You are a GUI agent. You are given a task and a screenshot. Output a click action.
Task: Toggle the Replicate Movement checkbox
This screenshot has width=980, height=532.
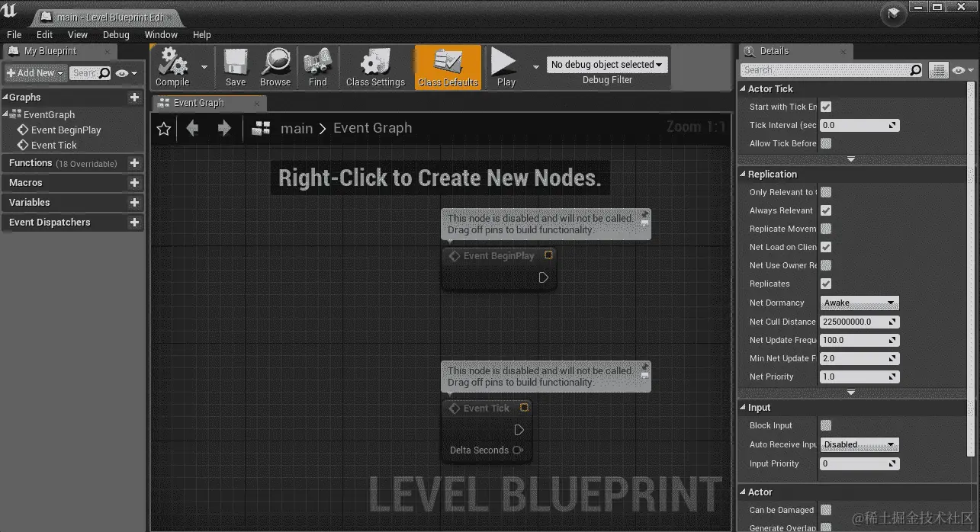point(826,229)
